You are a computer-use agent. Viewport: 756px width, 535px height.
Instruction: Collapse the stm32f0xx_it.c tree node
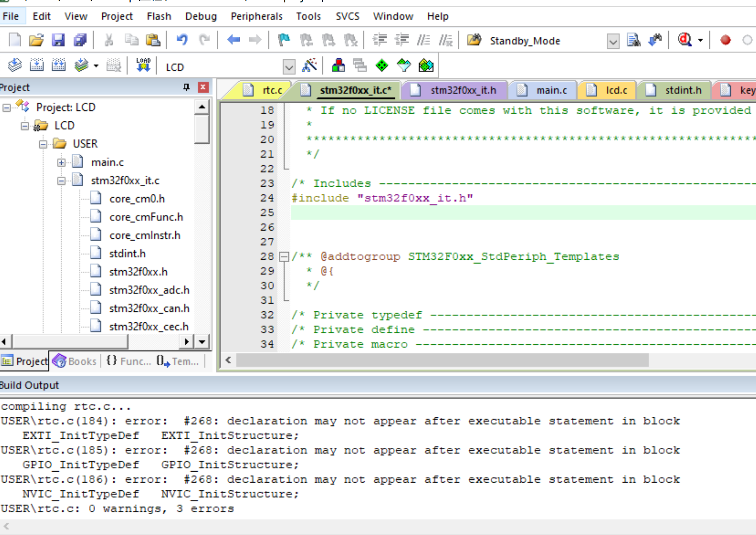tap(61, 180)
